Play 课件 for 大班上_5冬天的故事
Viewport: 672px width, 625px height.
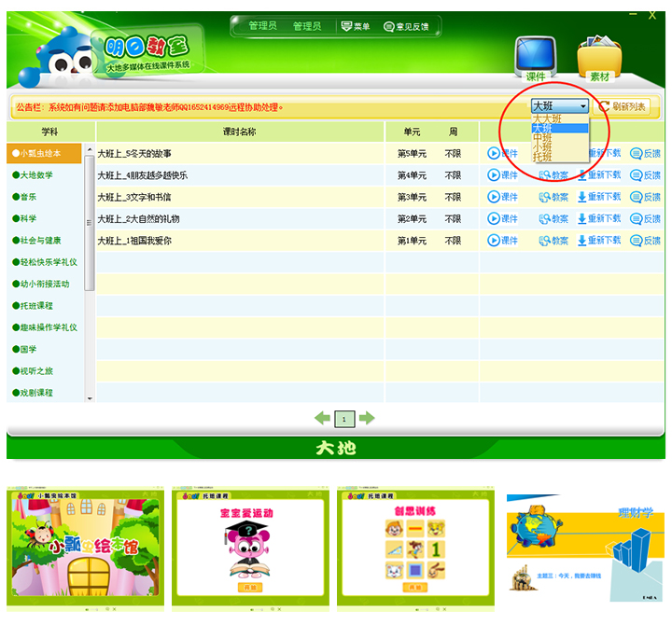tap(502, 153)
